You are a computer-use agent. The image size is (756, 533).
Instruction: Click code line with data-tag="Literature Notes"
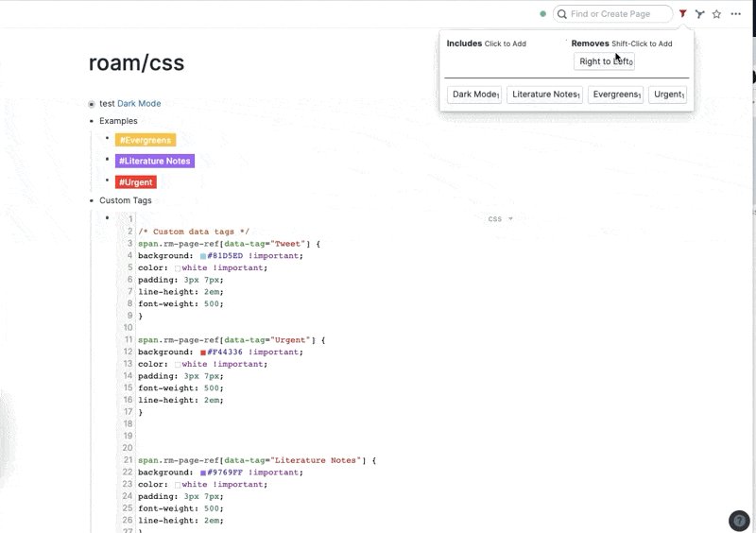click(x=257, y=460)
